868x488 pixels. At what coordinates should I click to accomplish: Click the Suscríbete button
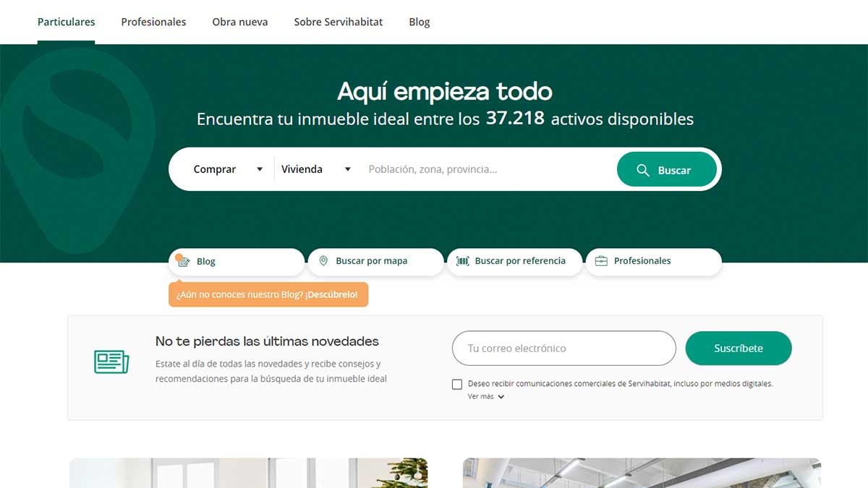[739, 348]
